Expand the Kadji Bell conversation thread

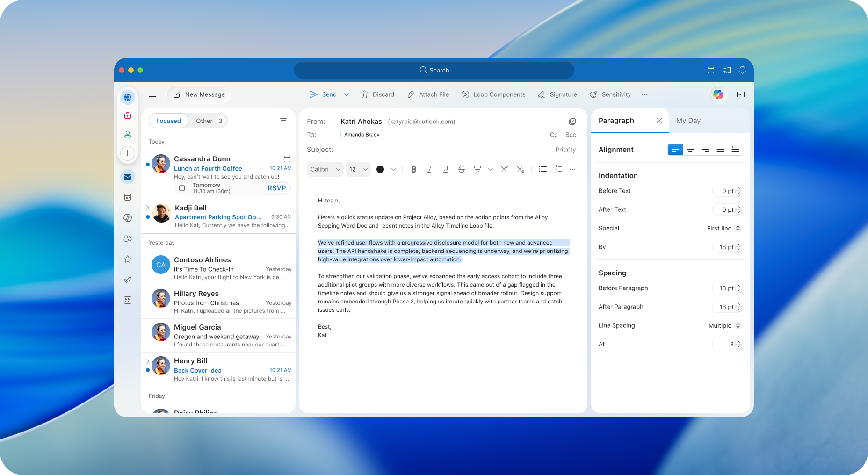click(148, 208)
